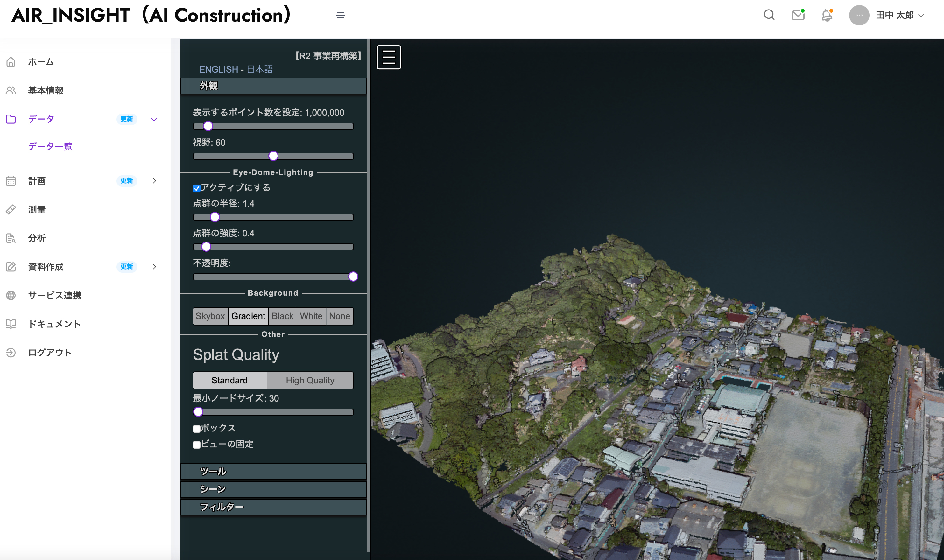
Task: Click the home icon in sidebar
Action: point(11,62)
